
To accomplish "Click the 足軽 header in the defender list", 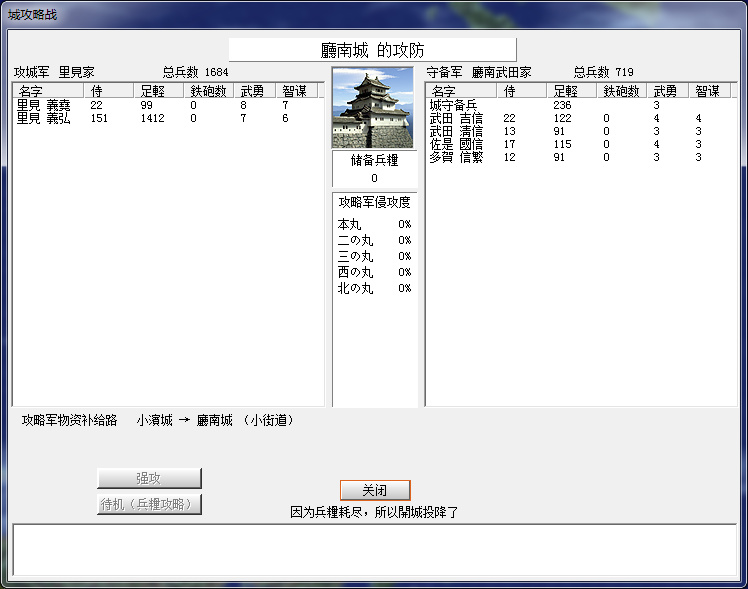I will (571, 91).
